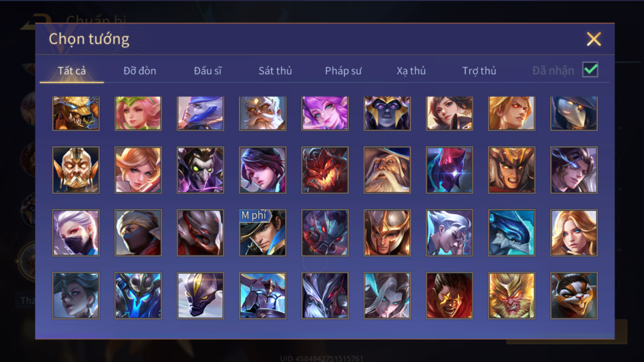Open the 'Trợ thủ' tab
This screenshot has height=362, width=644.
pyautogui.click(x=479, y=71)
